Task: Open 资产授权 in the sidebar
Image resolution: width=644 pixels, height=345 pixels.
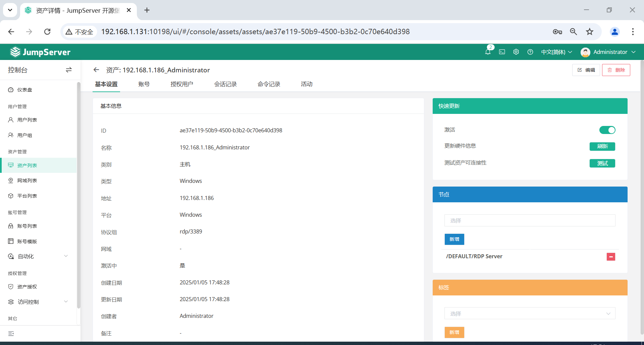Action: pyautogui.click(x=38, y=287)
